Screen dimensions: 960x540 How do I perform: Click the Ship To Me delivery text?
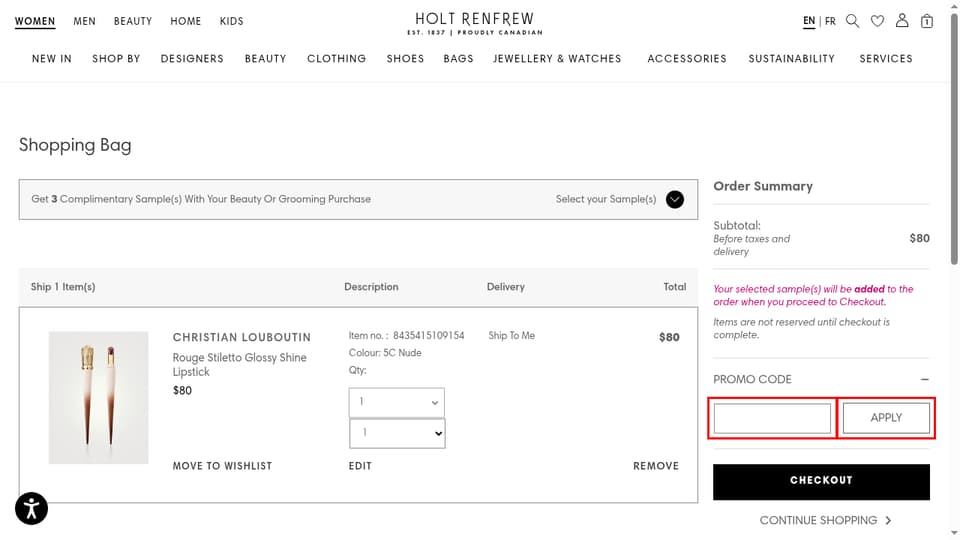(511, 336)
